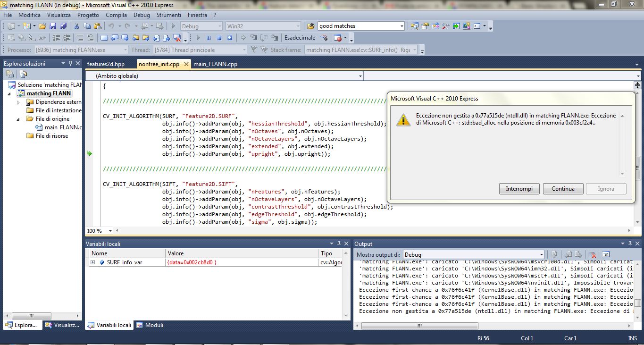Image resolution: width=644 pixels, height=345 pixels.
Task: Open the Finestra menu
Action: [x=197, y=15]
